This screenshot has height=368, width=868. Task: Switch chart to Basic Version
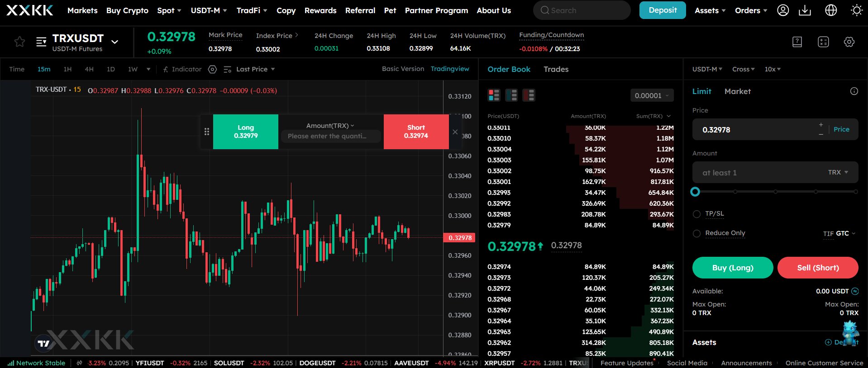[403, 69]
